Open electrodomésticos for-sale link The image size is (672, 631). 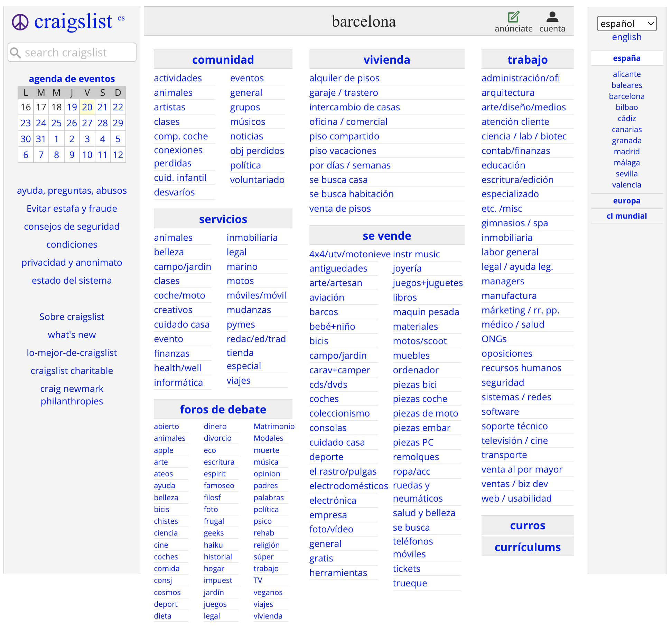(349, 486)
